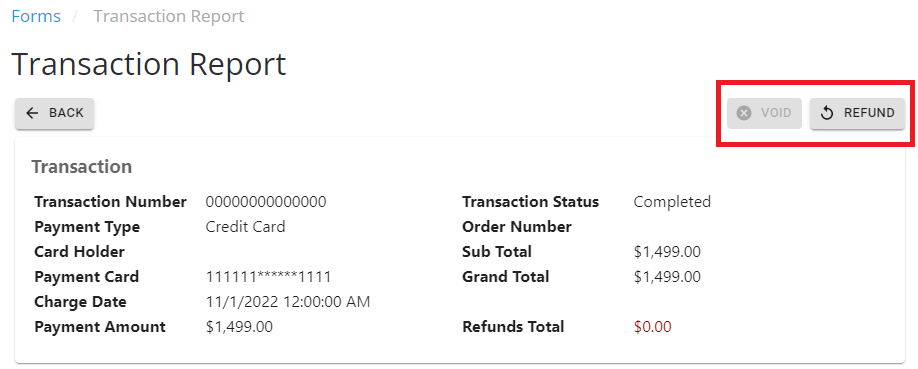The width and height of the screenshot is (918, 369).
Task: Click the Payment Amount $1,499.00 value
Action: (x=239, y=327)
